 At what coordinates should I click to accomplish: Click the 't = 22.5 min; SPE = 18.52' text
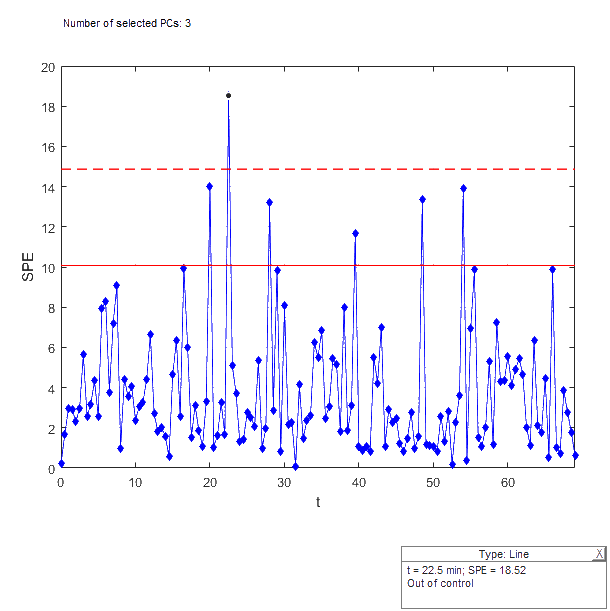pos(465,570)
